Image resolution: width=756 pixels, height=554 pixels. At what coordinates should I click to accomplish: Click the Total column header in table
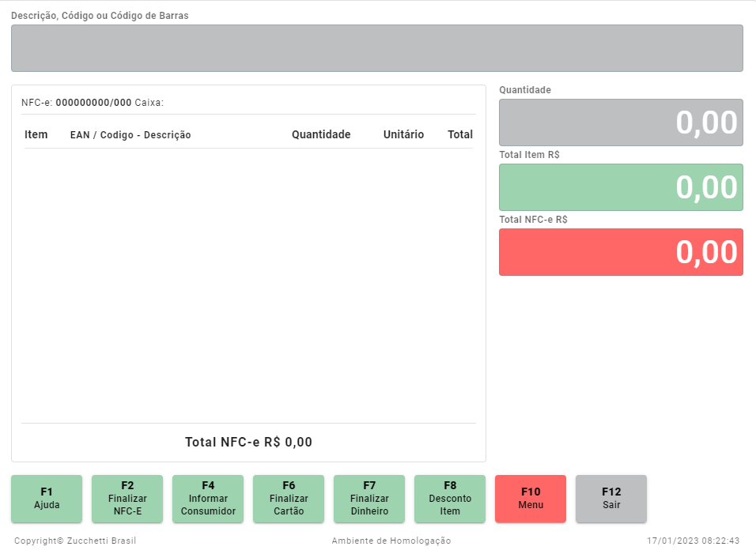tap(460, 135)
